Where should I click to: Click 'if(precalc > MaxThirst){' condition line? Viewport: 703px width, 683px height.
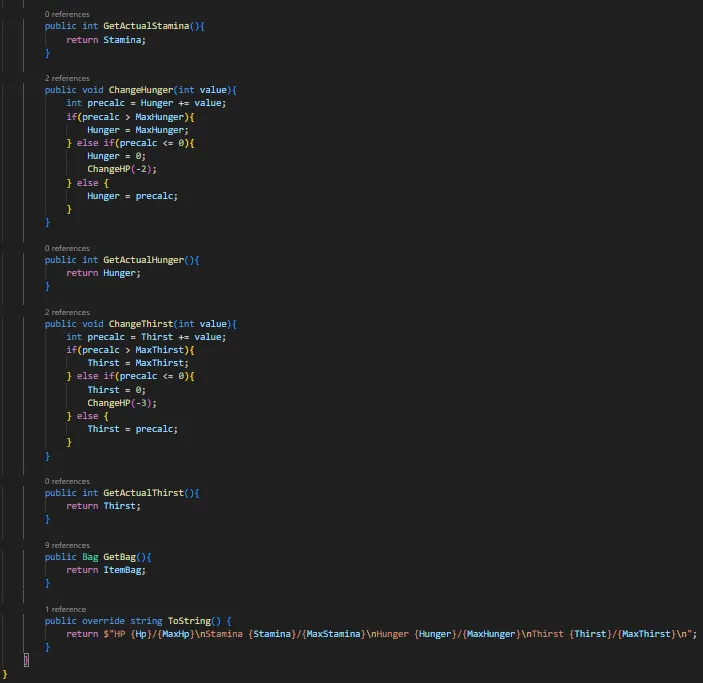130,350
